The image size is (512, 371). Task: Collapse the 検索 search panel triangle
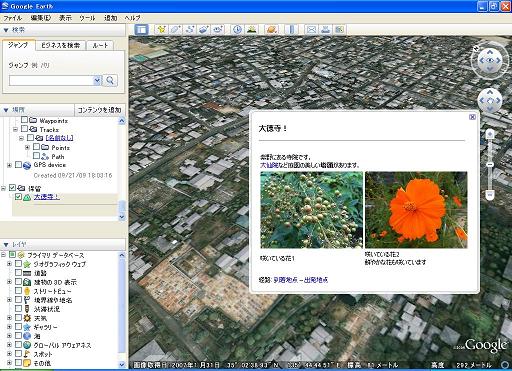click(6, 30)
